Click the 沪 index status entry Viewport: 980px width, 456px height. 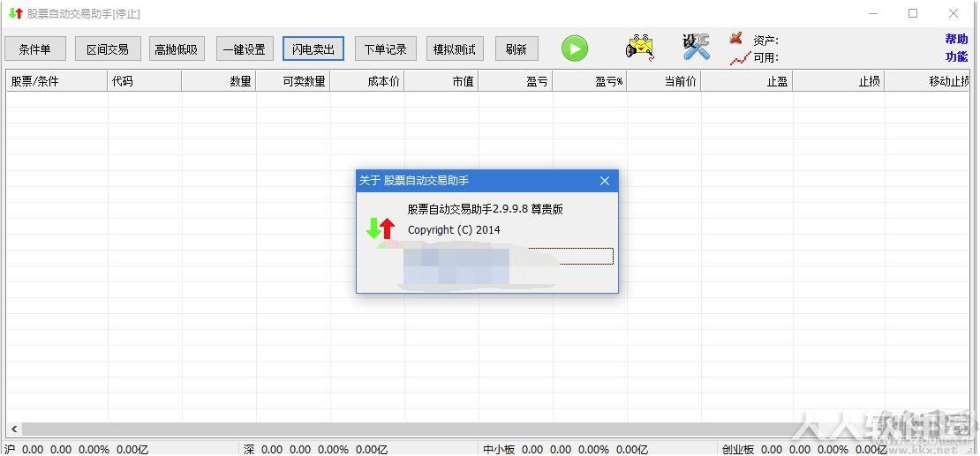tap(76, 449)
